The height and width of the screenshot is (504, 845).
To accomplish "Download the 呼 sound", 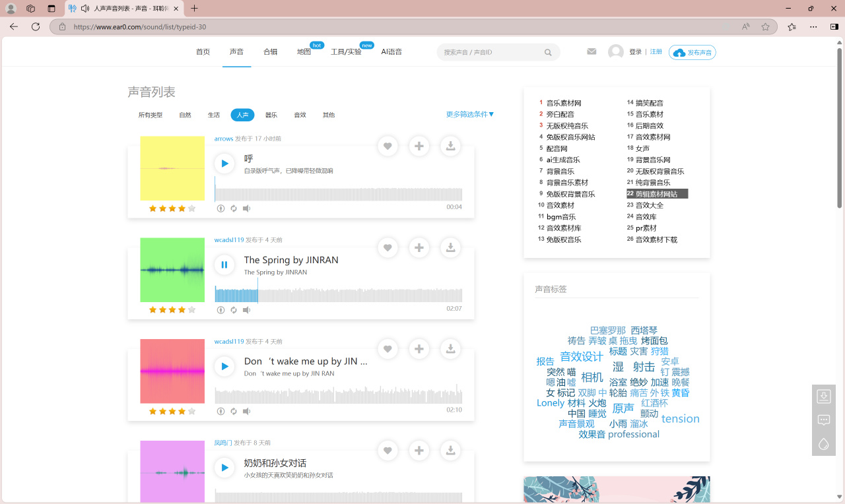I will point(450,146).
